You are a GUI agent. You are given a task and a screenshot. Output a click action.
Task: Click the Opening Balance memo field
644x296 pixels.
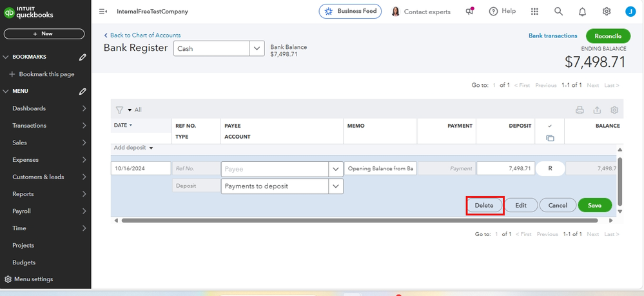(x=381, y=168)
